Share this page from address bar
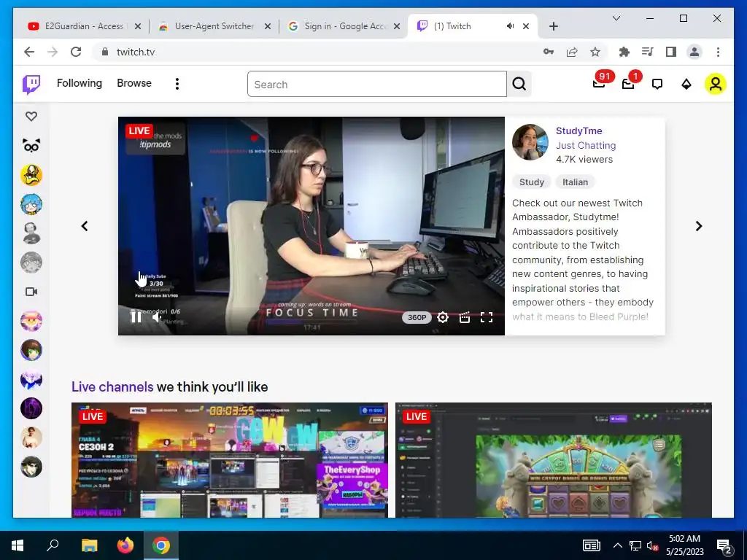The height and width of the screenshot is (560, 747). tap(572, 52)
